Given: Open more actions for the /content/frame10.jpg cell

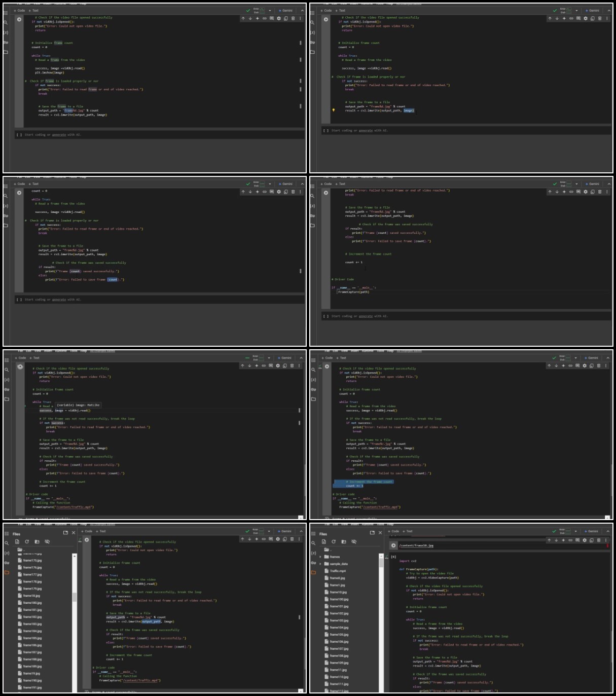Looking at the screenshot, I should pos(606,540).
